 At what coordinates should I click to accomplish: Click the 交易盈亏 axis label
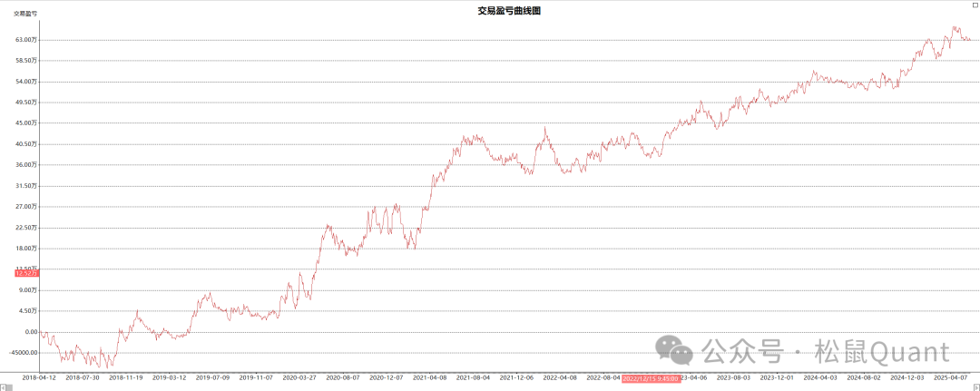pyautogui.click(x=24, y=14)
